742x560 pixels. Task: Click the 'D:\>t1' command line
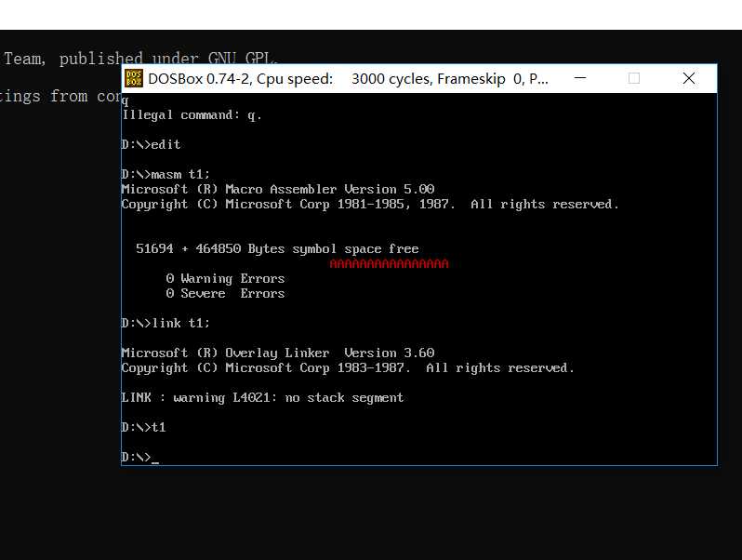[144, 427]
